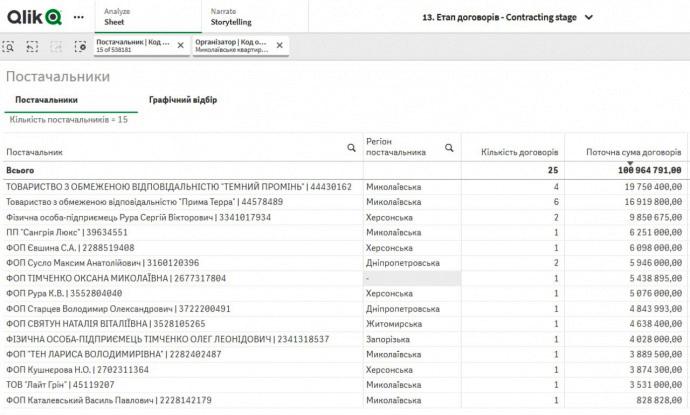Expand the Contracting stage sheet dropdown
The height and width of the screenshot is (415, 690).
[x=589, y=17]
